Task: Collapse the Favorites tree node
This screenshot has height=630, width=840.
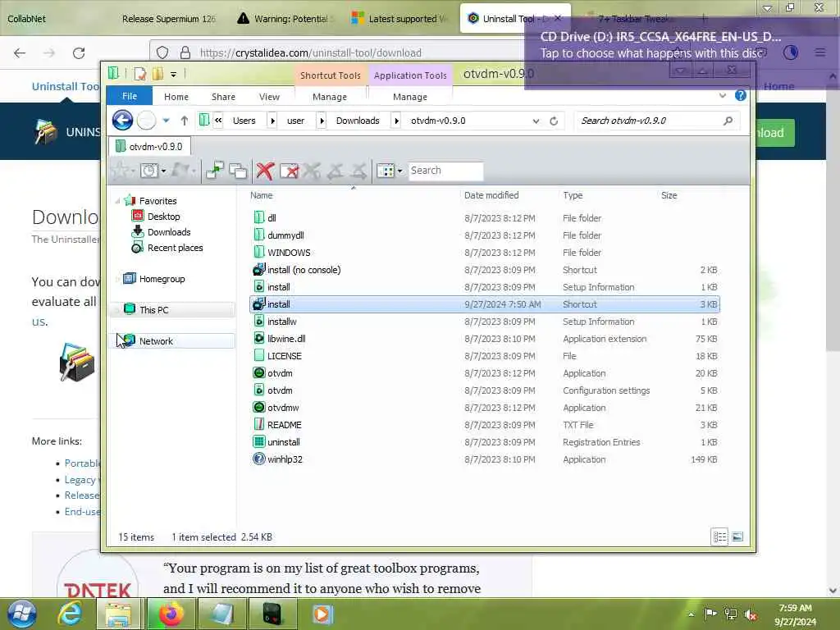Action: [x=118, y=201]
